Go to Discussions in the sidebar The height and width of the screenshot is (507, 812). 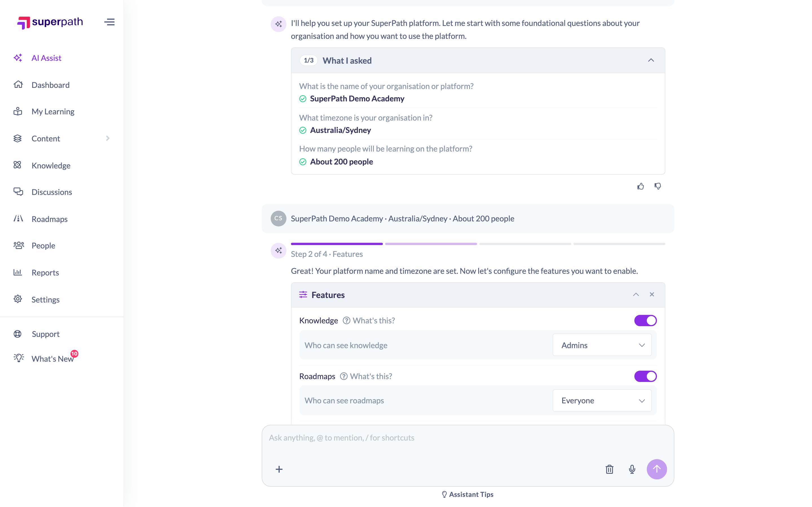[x=52, y=192]
